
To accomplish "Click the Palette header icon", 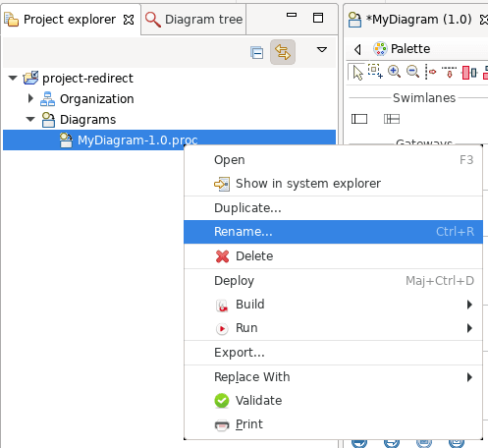I will point(380,49).
